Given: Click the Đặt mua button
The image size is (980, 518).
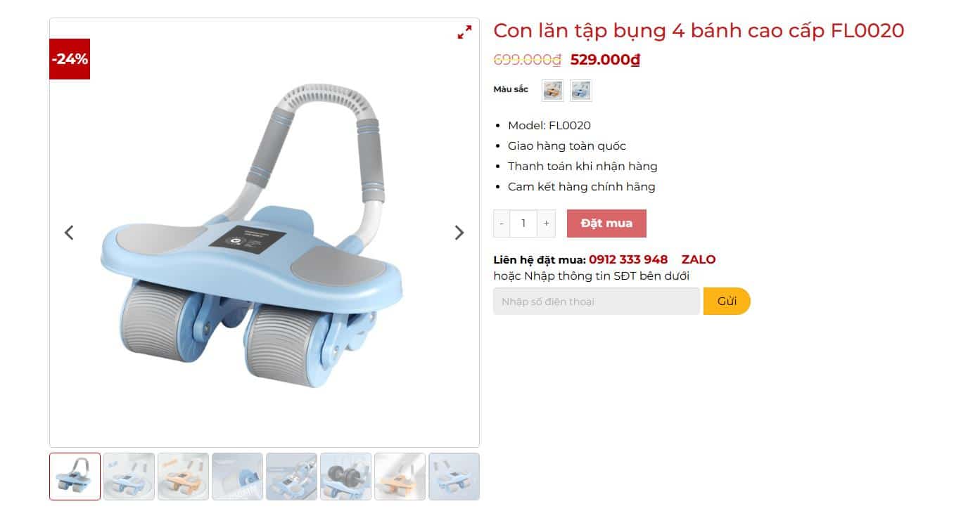Looking at the screenshot, I should click(606, 224).
